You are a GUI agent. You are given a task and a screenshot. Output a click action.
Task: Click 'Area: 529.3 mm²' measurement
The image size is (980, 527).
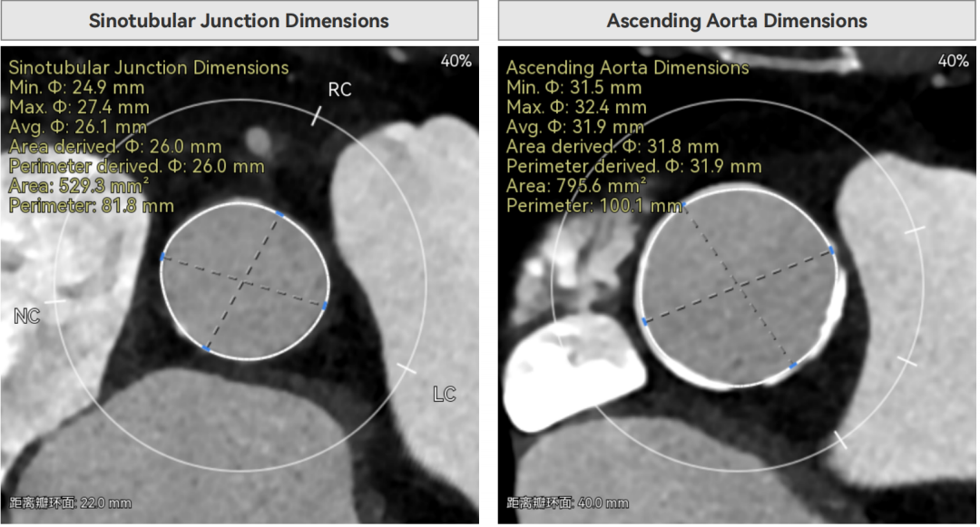click(79, 186)
